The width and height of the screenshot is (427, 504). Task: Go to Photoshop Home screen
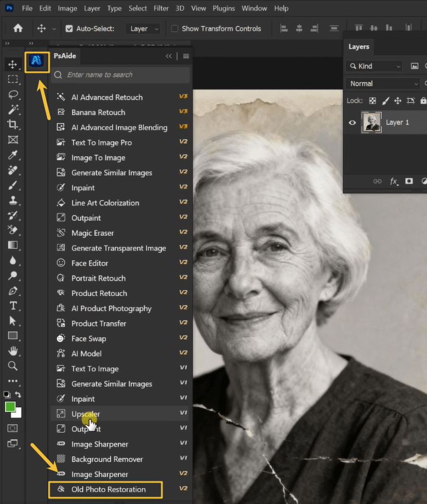click(17, 29)
